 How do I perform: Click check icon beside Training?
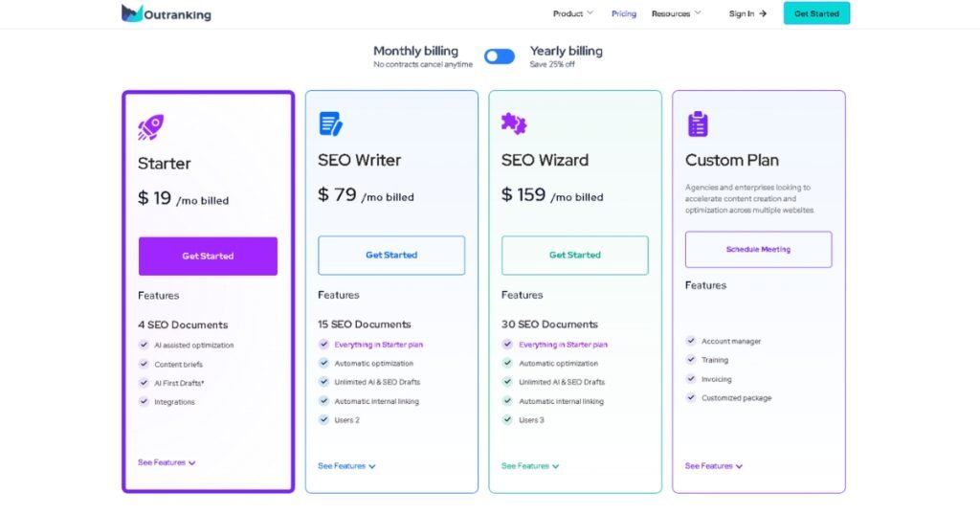click(x=691, y=359)
